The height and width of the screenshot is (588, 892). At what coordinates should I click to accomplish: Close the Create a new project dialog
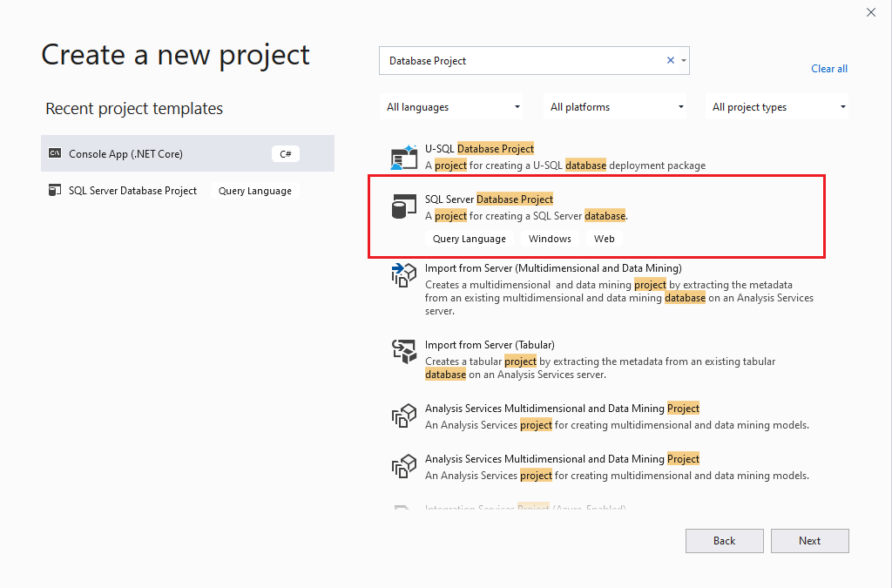click(870, 12)
